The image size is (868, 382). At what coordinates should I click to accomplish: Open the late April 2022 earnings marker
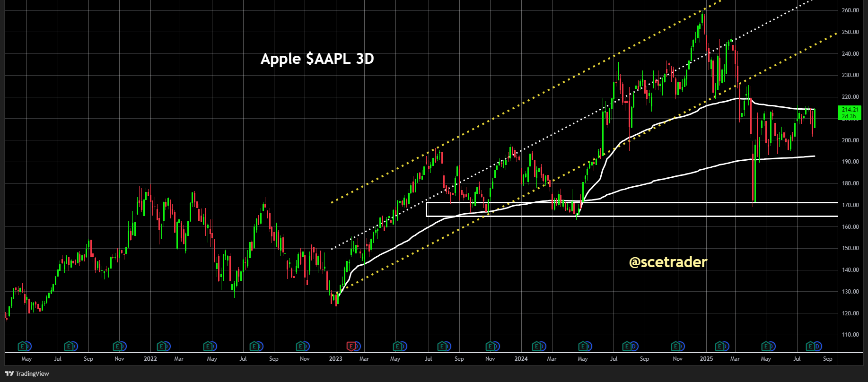tap(208, 347)
